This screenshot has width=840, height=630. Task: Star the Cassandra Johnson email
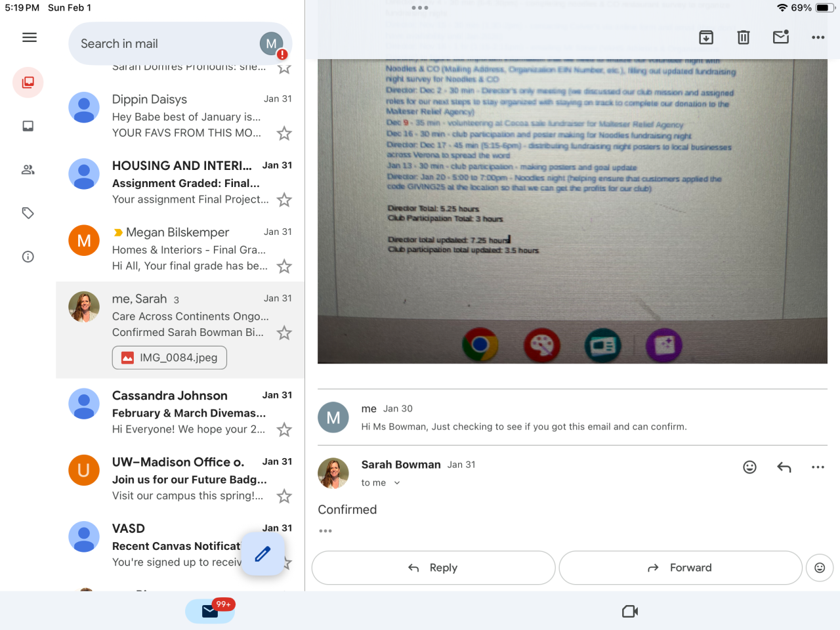(284, 430)
